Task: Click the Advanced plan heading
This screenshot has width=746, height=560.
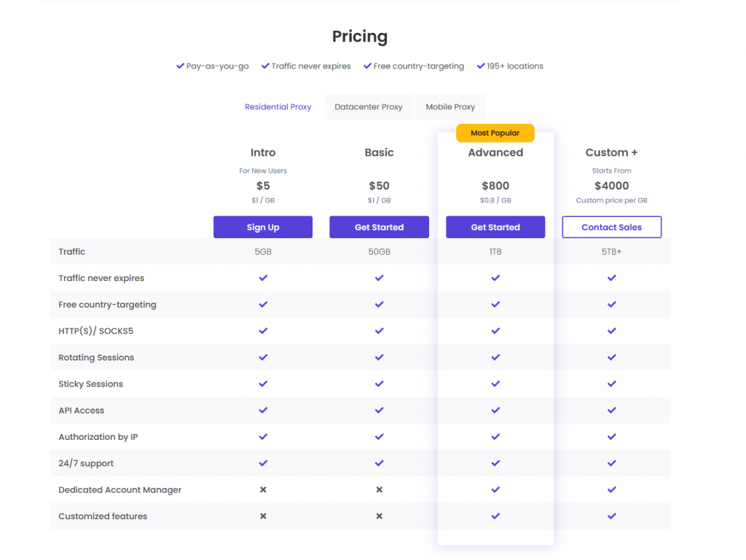Action: pos(495,153)
